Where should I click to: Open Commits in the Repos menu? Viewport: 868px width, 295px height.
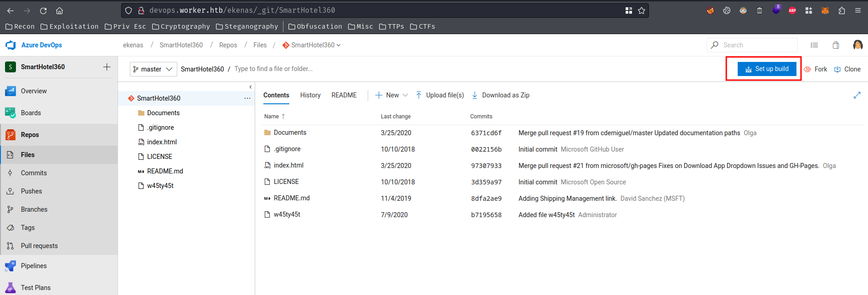click(59, 173)
